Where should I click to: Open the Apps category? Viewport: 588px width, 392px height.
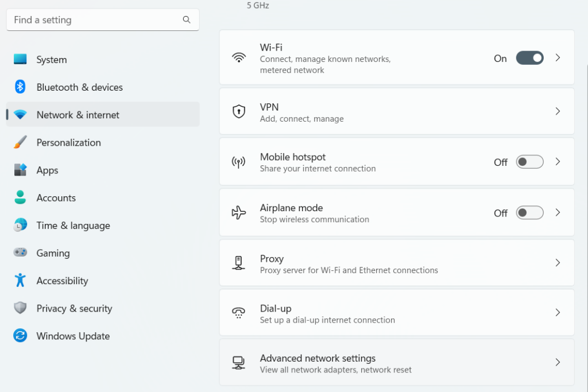click(x=103, y=170)
